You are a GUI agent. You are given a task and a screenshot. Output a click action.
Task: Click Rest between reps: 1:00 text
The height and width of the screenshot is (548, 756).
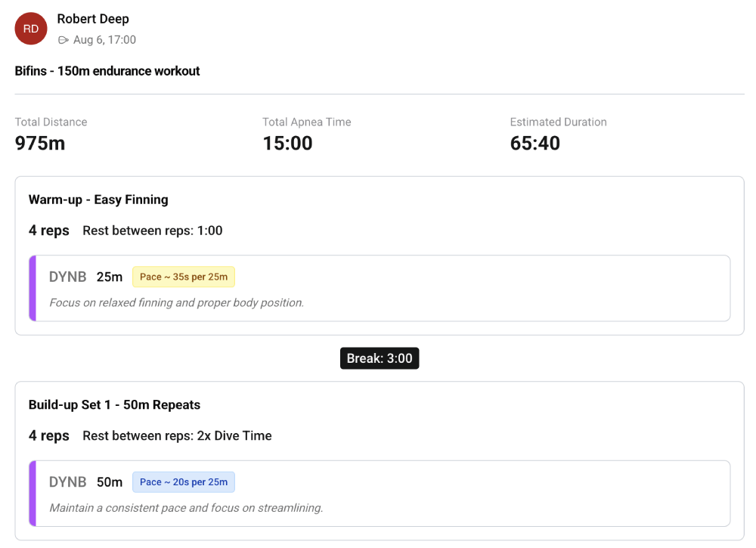tap(153, 231)
